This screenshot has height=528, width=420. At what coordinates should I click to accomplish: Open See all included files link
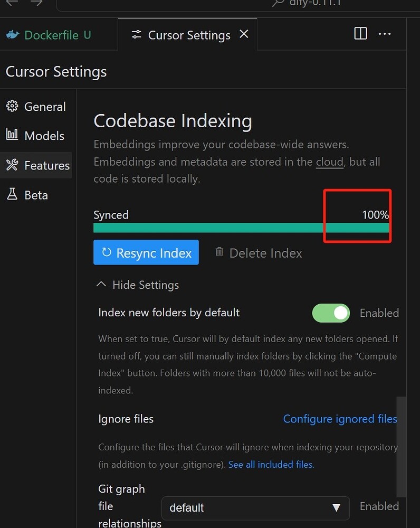(x=271, y=465)
